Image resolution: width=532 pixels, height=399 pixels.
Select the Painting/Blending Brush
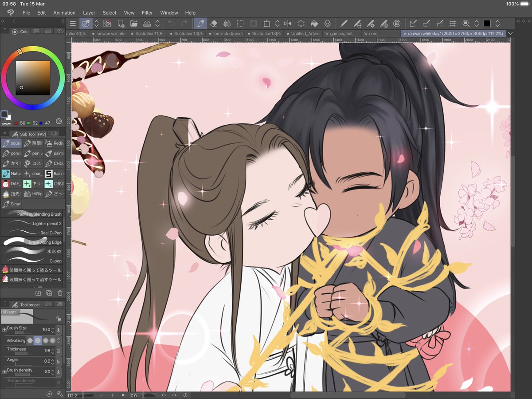point(32,214)
